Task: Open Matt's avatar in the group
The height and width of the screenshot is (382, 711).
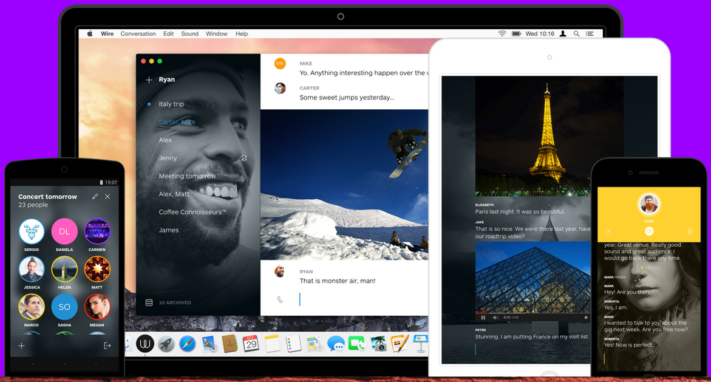Action: click(97, 269)
